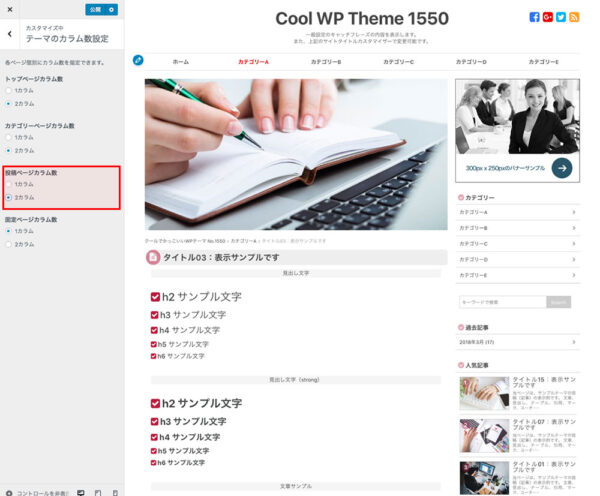Viewport: 600px width, 496px height.
Task: Open the Facebook social icon
Action: (535, 17)
